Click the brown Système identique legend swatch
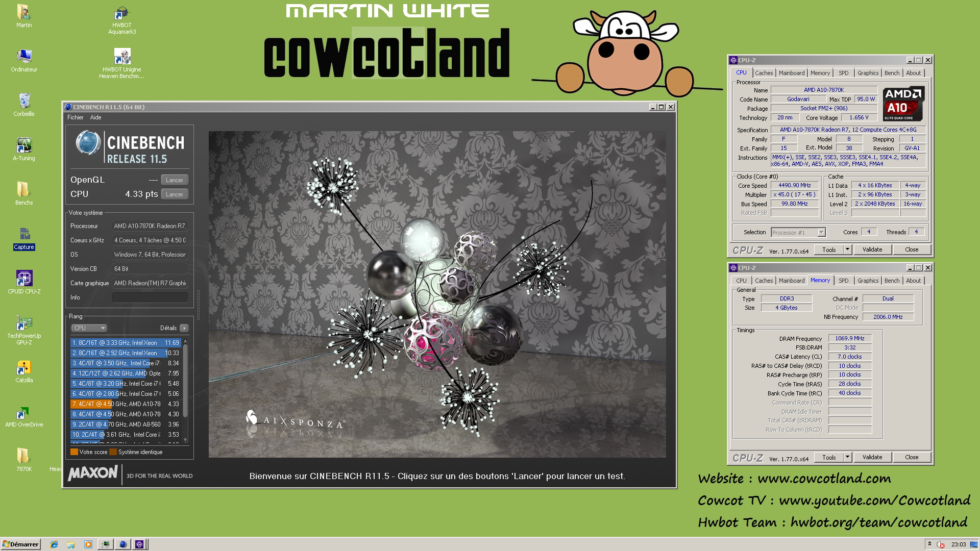 pos(113,452)
